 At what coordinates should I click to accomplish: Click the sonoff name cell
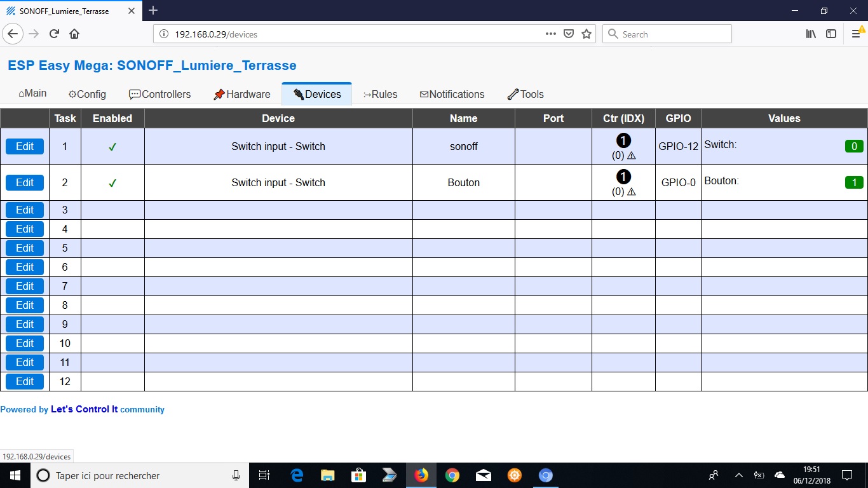[x=464, y=146]
